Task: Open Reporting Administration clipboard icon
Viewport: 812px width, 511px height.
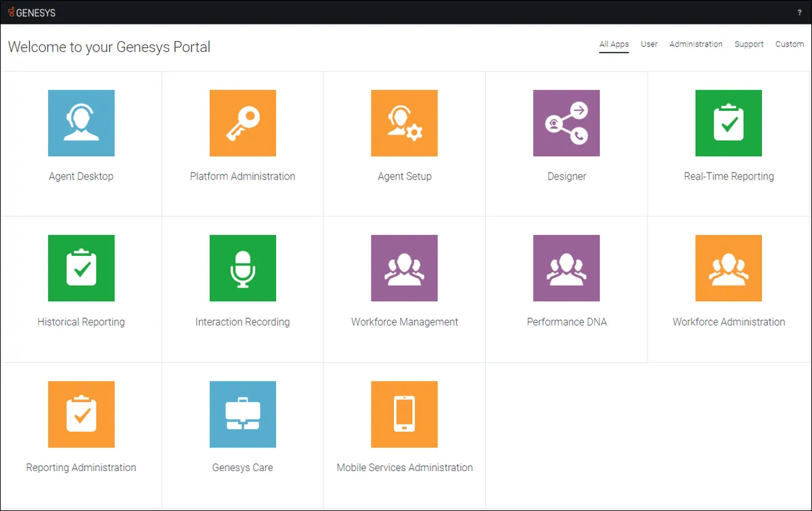Action: 81,414
